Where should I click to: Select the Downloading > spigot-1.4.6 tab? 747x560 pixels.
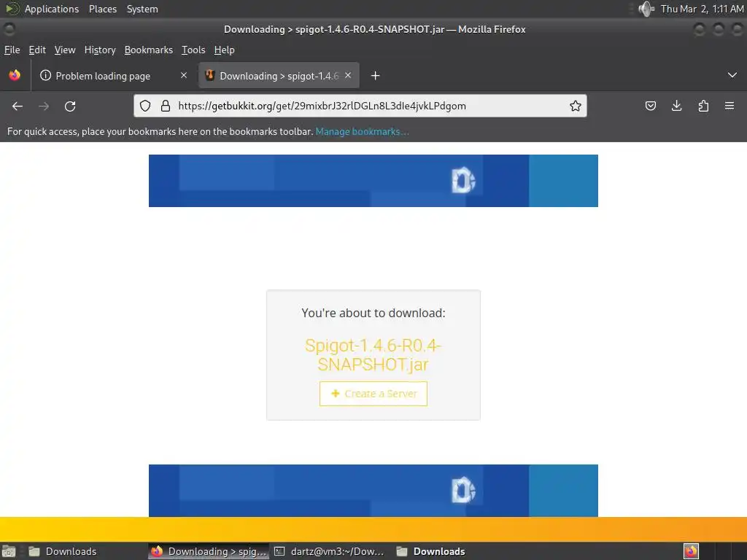tap(279, 76)
